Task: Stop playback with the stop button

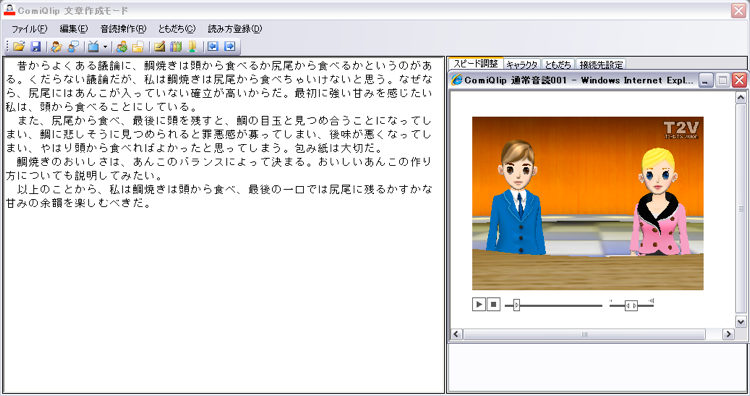Action: [x=494, y=304]
